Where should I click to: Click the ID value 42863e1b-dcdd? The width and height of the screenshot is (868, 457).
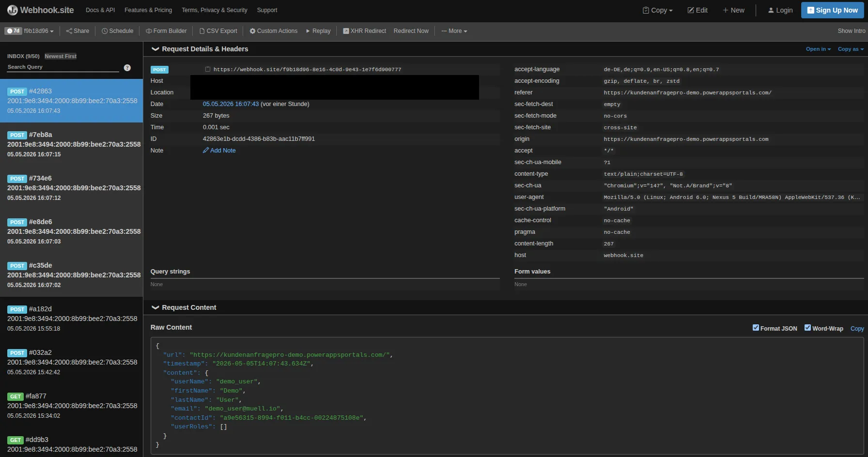pos(259,139)
